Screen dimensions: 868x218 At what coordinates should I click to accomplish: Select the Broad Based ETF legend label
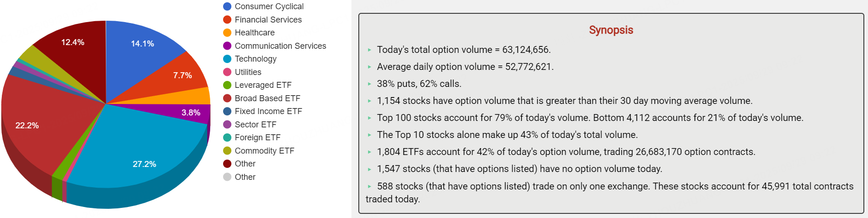click(x=267, y=98)
